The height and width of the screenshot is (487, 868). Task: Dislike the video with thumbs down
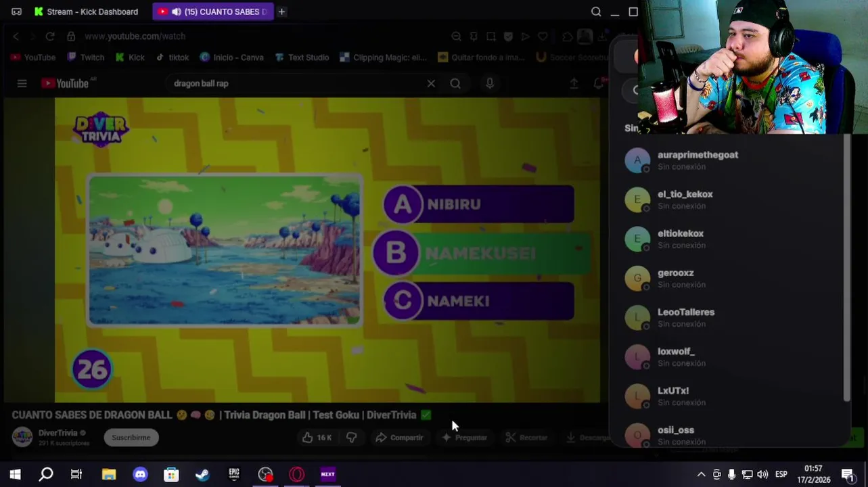click(x=351, y=438)
